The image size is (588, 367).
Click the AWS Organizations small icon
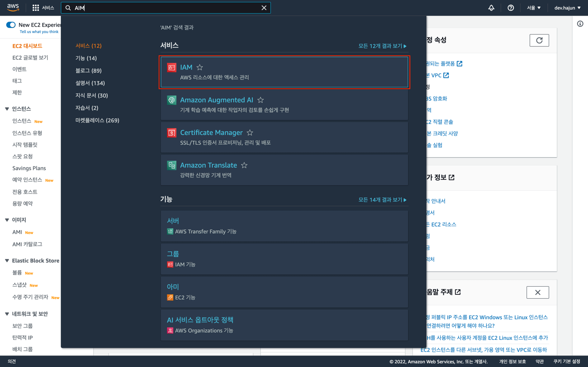click(x=170, y=330)
